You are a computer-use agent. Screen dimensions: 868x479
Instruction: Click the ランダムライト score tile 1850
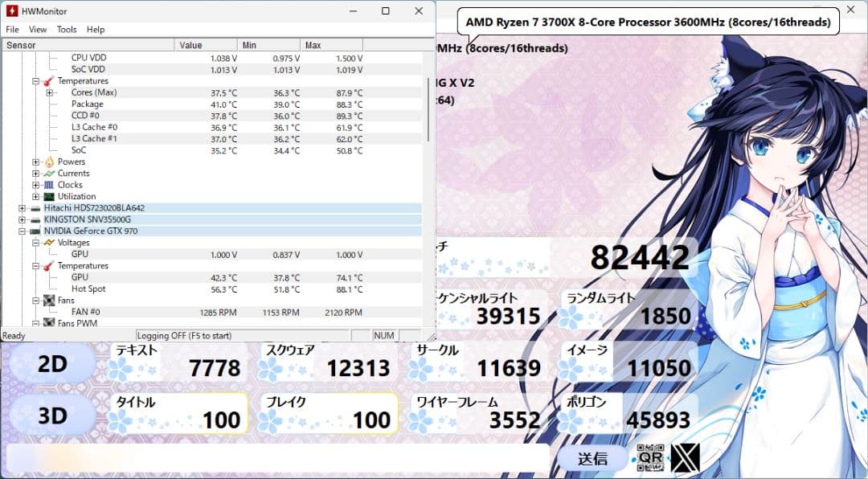click(x=627, y=309)
